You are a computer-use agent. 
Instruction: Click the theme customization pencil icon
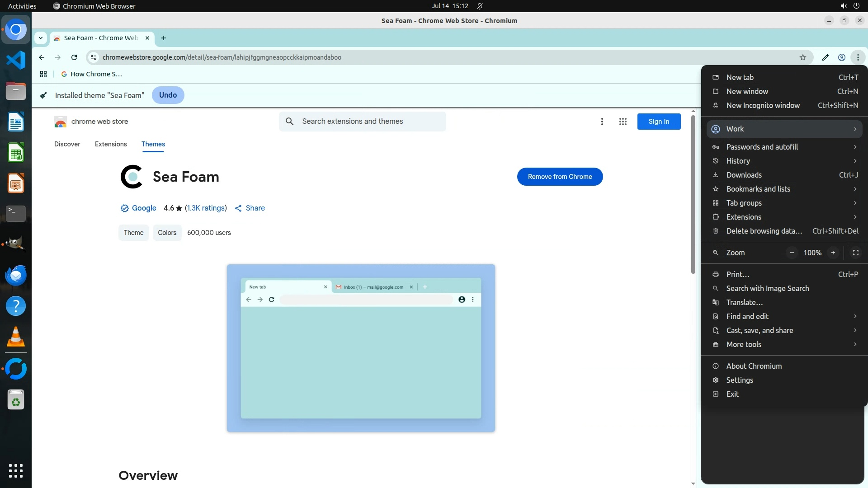(825, 57)
